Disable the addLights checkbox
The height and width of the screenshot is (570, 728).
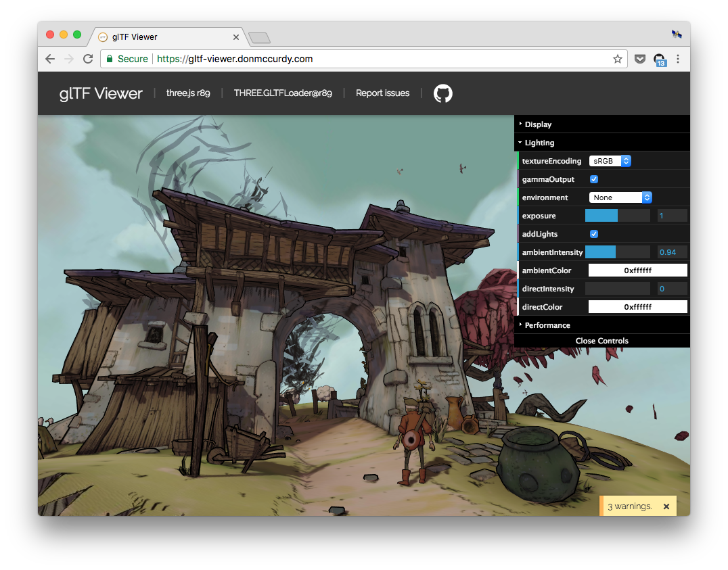tap(594, 234)
